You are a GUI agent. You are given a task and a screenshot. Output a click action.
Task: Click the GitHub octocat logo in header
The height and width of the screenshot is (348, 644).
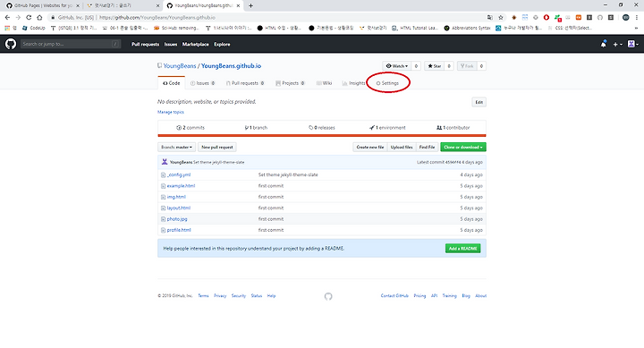click(x=11, y=44)
